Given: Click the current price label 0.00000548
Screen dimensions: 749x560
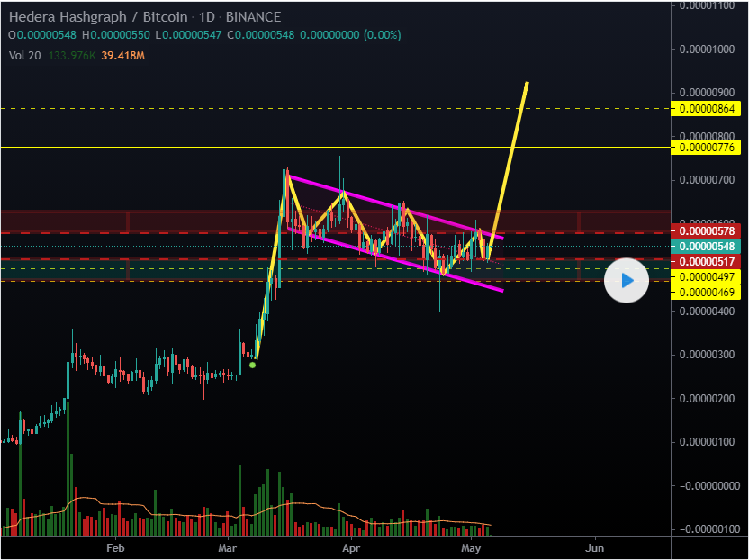Looking at the screenshot, I should pyautogui.click(x=708, y=246).
